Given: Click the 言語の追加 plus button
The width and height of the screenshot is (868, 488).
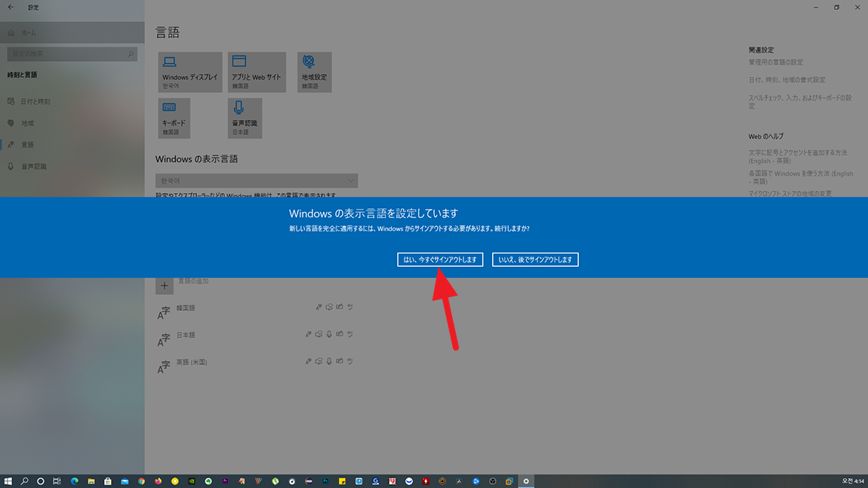Looking at the screenshot, I should pyautogui.click(x=165, y=286).
